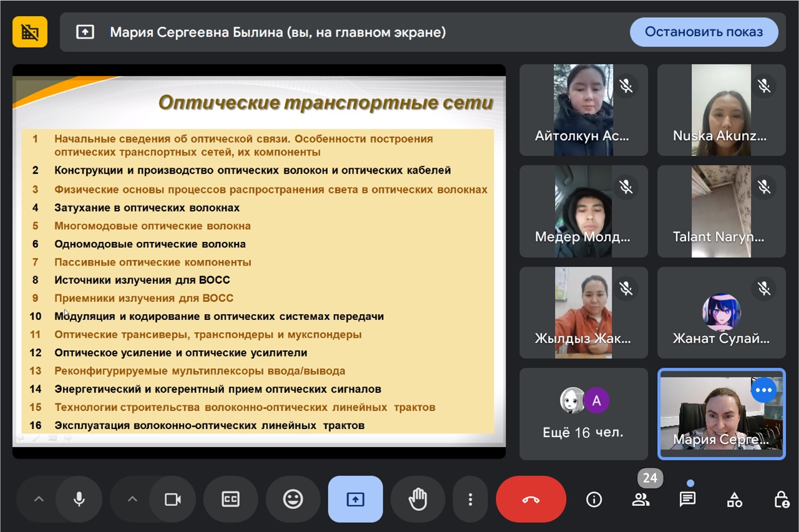Viewport: 799px width, 532px height.
Task: Raise your hand in the meeting
Action: tap(418, 499)
